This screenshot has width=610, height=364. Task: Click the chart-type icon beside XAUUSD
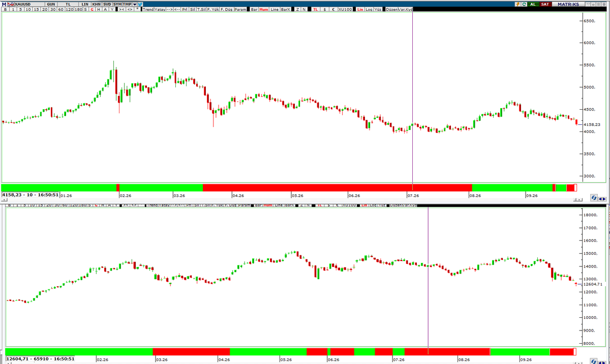[11, 4]
